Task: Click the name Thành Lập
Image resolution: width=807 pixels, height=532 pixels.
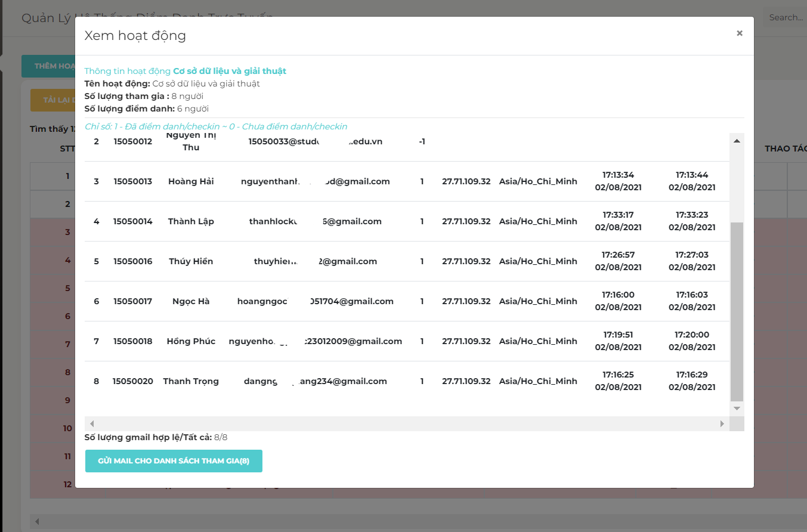Action: (191, 221)
